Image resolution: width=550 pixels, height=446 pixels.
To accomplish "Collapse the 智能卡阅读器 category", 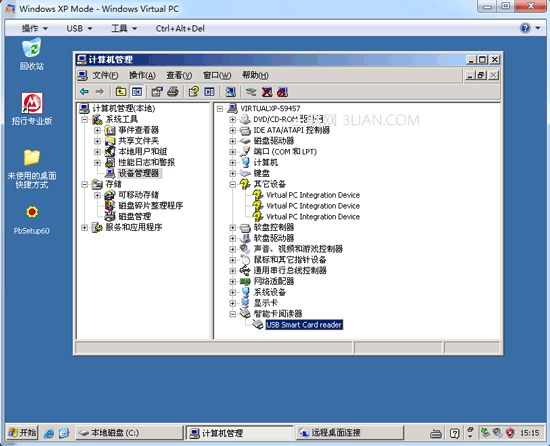I will (x=232, y=314).
